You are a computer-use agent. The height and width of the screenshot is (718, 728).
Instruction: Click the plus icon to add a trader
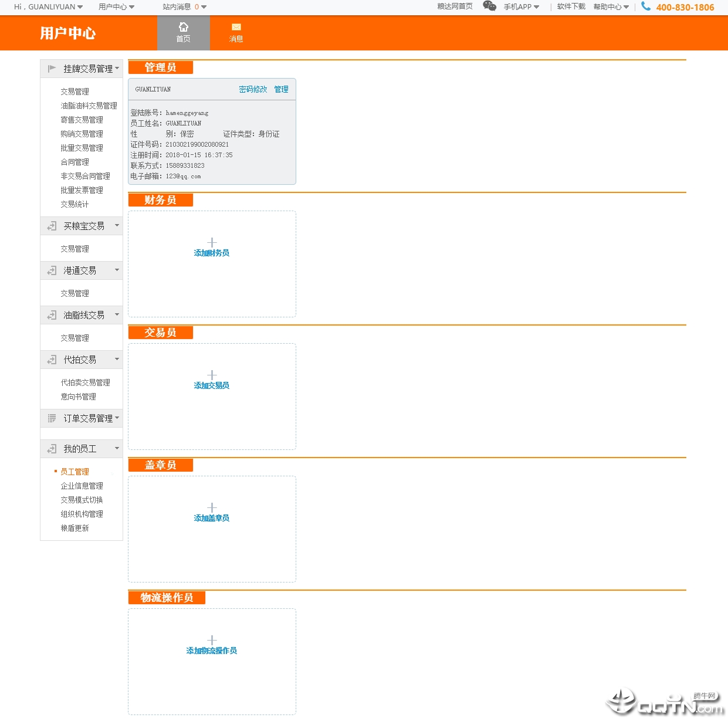point(212,375)
